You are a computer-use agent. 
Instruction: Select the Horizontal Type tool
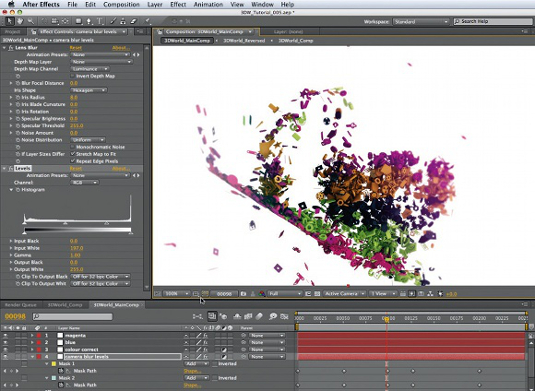pos(100,21)
